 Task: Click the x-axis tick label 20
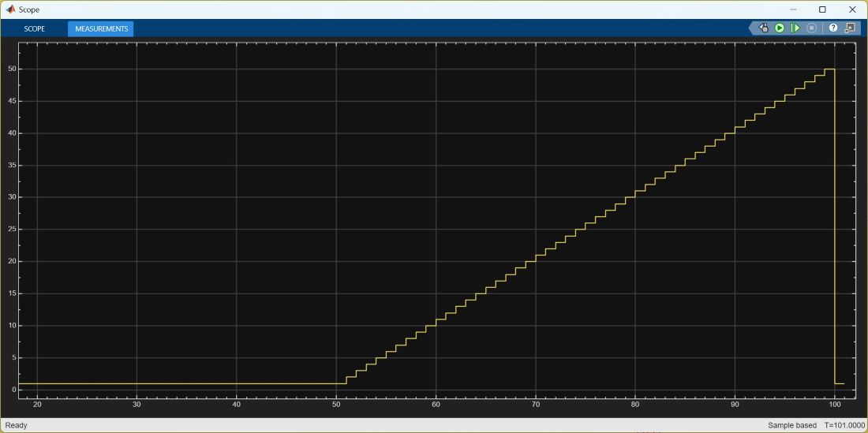click(x=37, y=405)
